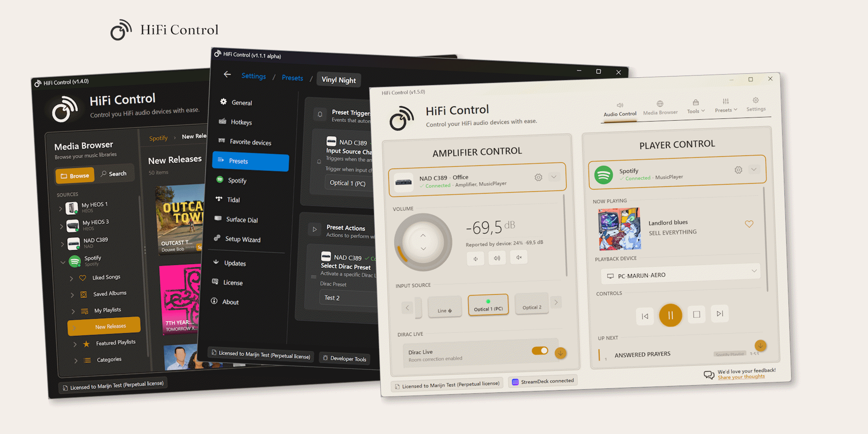Expand My HEOS 1 source in Media Browser
The height and width of the screenshot is (434, 868).
coord(61,208)
